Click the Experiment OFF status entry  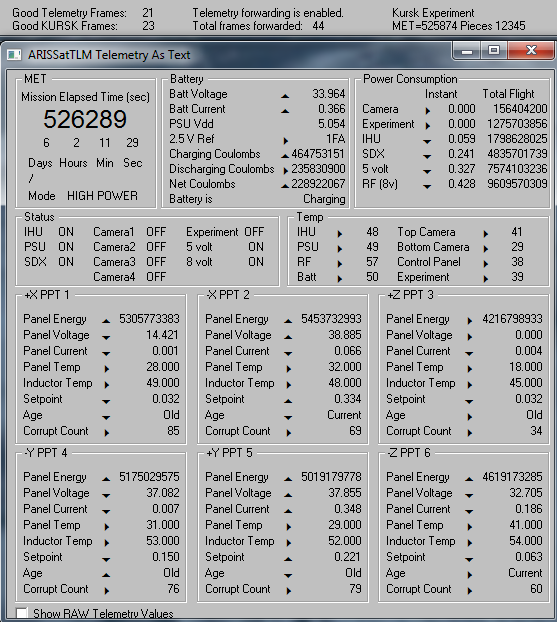click(225, 232)
